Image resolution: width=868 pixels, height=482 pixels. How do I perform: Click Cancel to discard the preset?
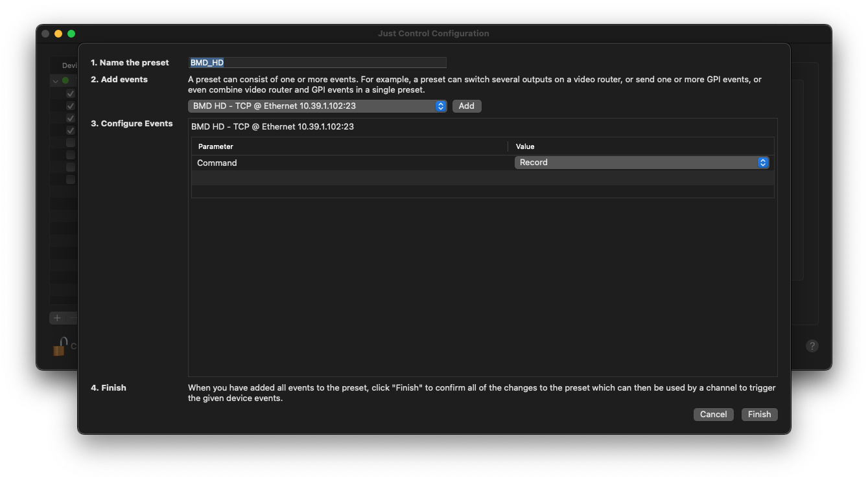713,414
